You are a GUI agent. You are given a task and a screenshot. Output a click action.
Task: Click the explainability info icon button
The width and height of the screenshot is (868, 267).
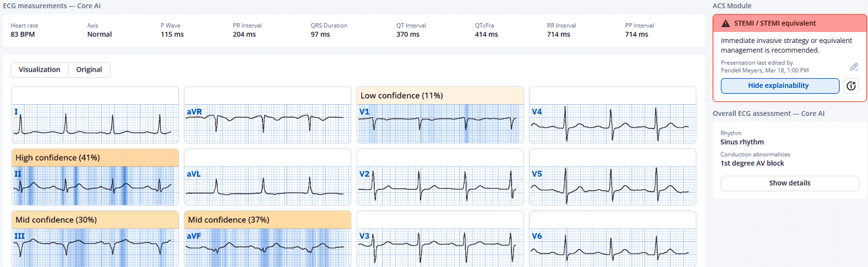point(851,86)
